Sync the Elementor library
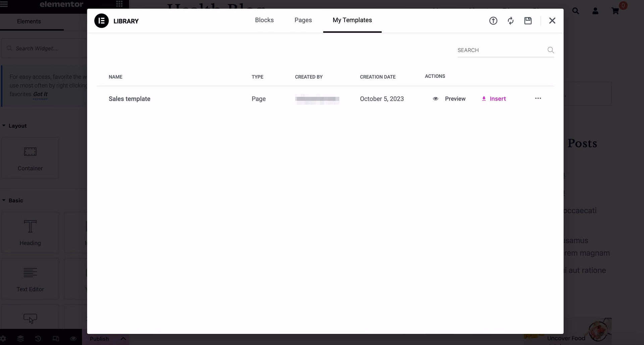The width and height of the screenshot is (644, 345). tap(510, 20)
